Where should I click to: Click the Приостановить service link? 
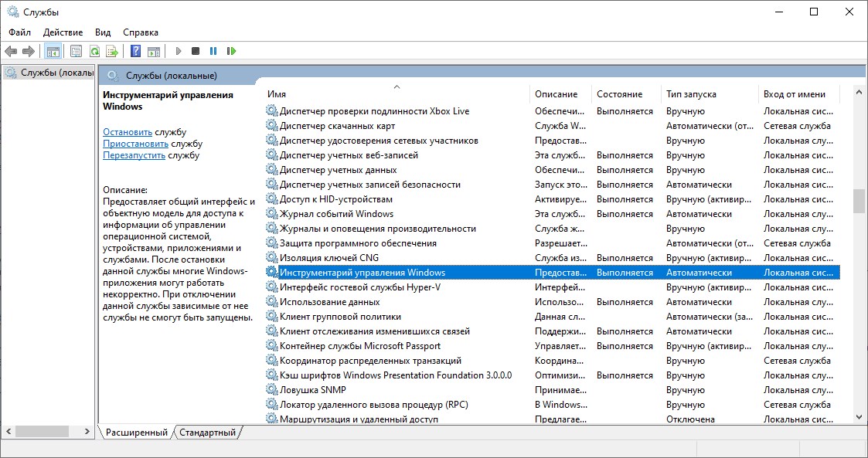(x=135, y=144)
